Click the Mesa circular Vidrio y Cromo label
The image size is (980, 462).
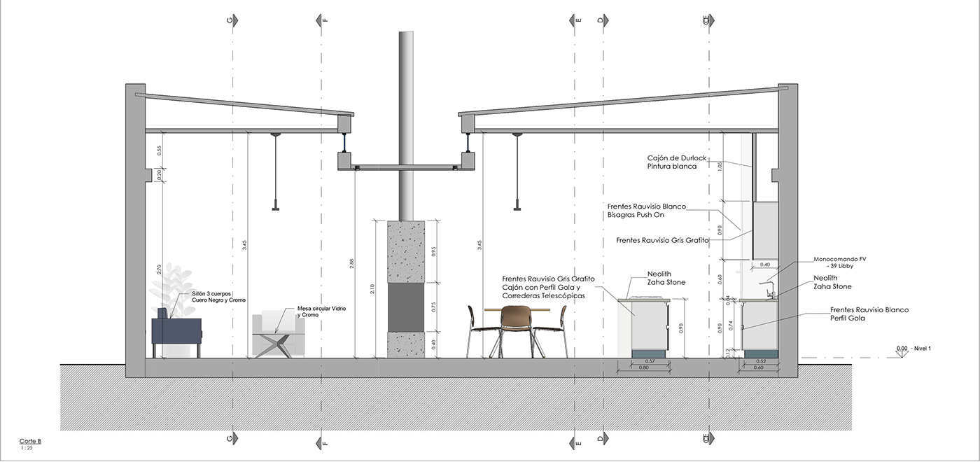tap(321, 310)
